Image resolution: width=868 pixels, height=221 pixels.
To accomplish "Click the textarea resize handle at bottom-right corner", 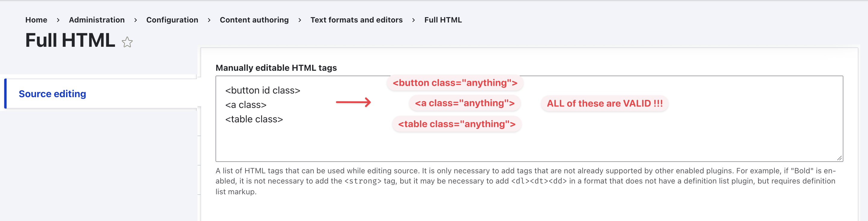I will (x=839, y=158).
